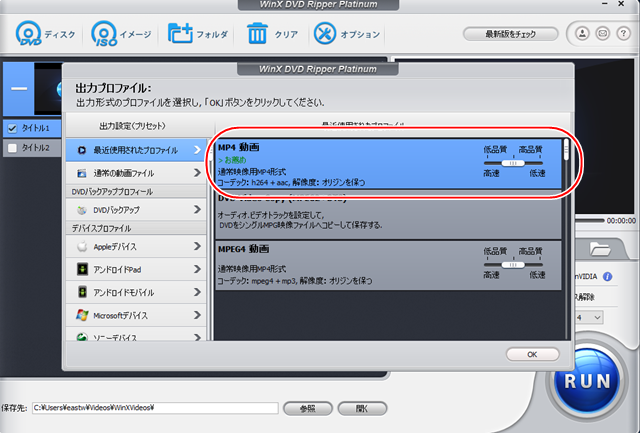The image size is (640, 433).
Task: Expand アンドロイドモバイル chevron
Action: (x=197, y=292)
